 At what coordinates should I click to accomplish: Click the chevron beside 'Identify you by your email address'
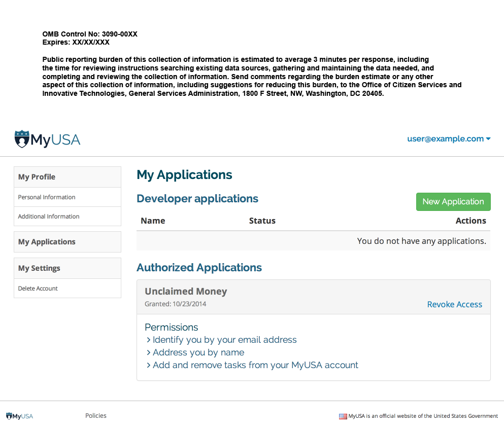[148, 340]
